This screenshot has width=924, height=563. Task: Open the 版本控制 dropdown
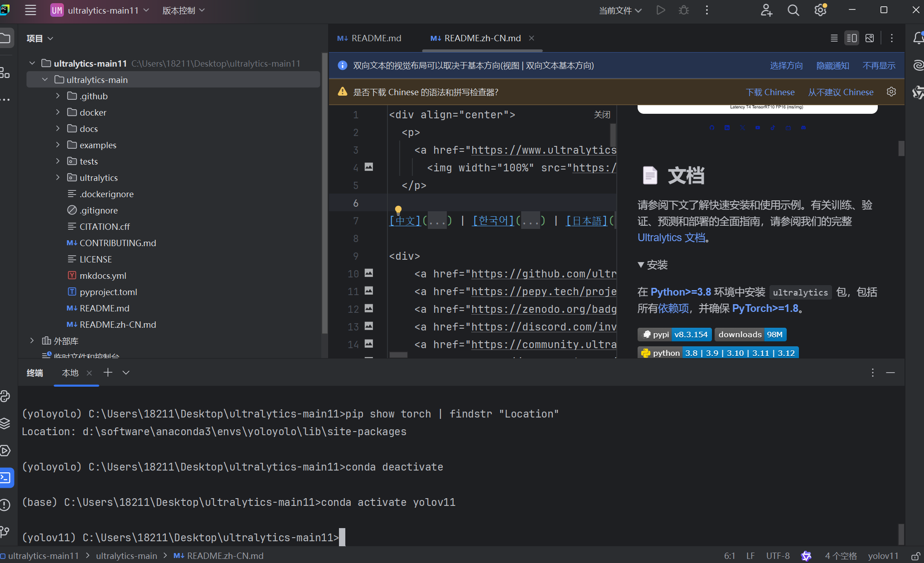click(184, 10)
